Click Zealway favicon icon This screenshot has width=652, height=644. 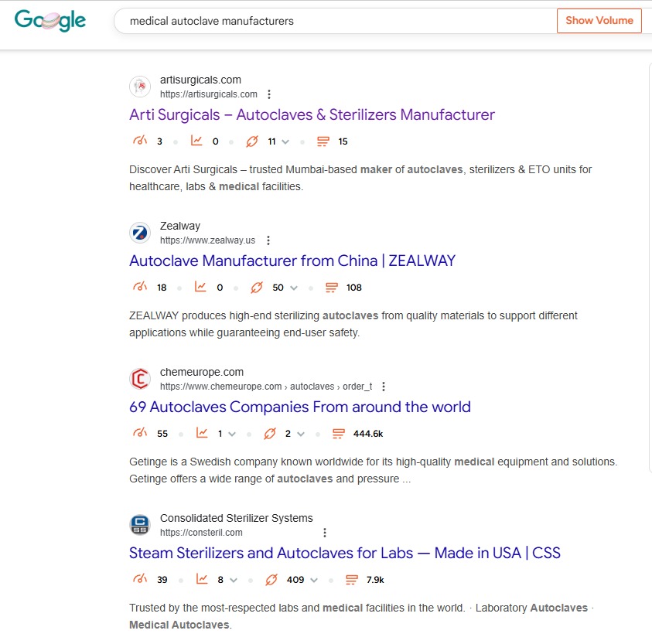tap(140, 233)
